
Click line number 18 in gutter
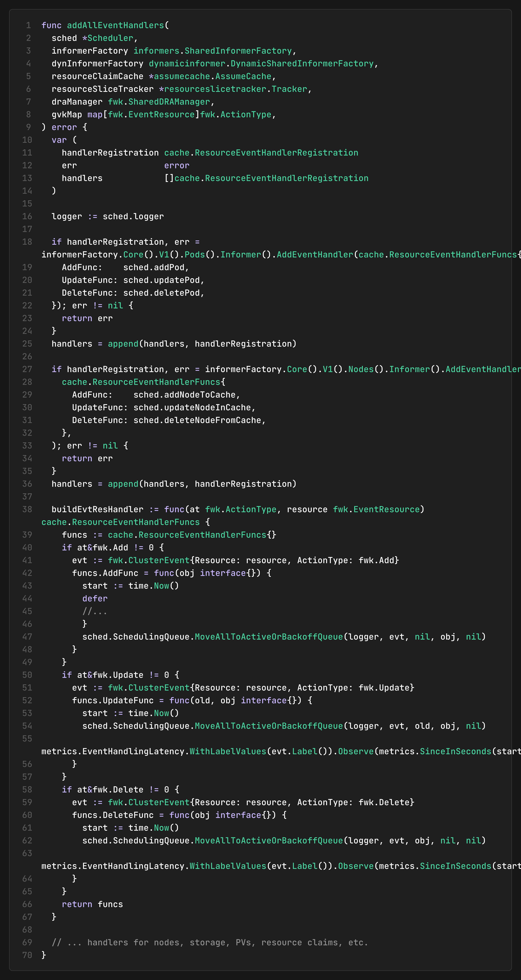[x=27, y=242]
